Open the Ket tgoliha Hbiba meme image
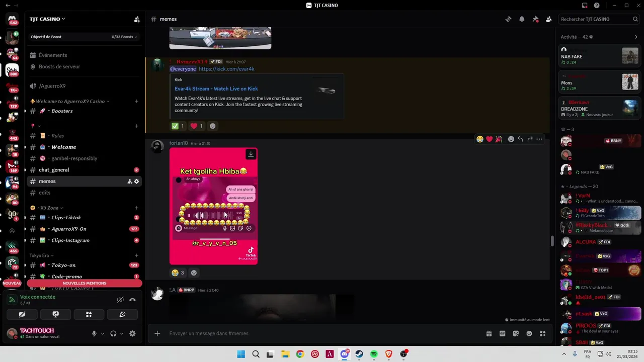Screen dimensions: 644x362 coord(213,206)
